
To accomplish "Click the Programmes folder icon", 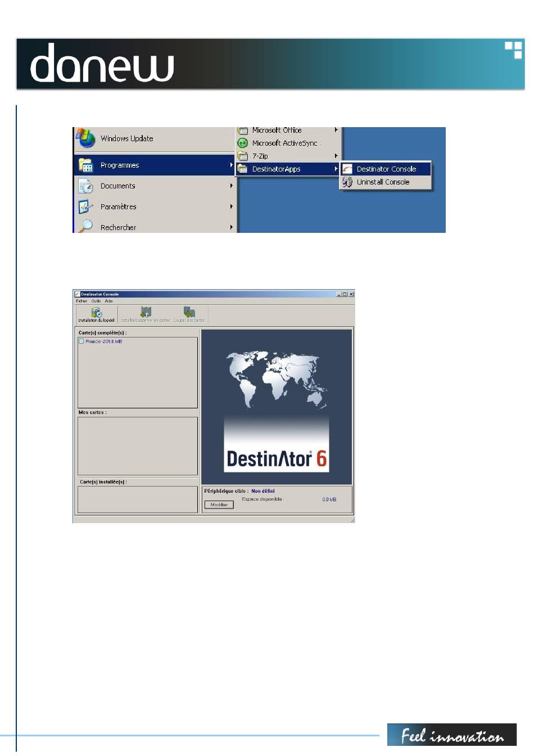I will click(85, 165).
